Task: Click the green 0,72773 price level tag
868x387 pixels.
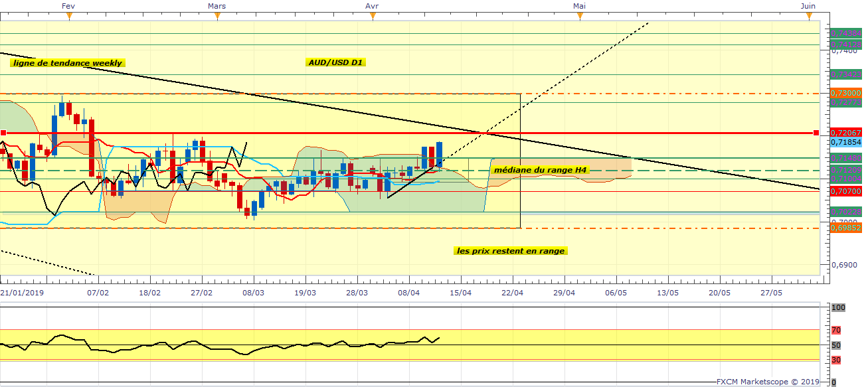Action: 847,102
